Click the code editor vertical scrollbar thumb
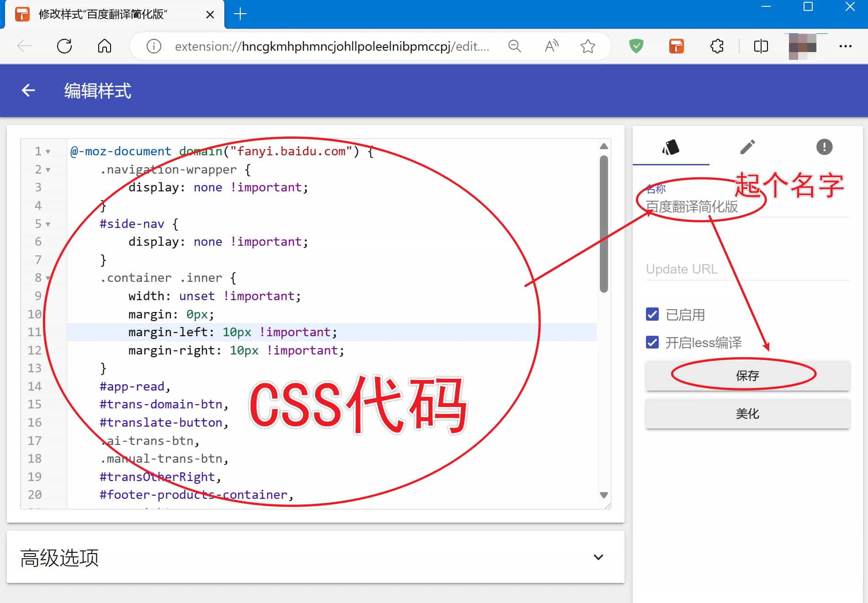 (603, 224)
